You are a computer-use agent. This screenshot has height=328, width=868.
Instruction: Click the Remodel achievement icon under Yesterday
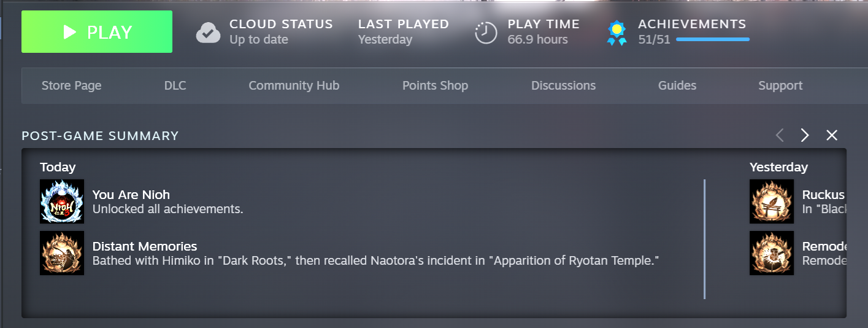[772, 253]
